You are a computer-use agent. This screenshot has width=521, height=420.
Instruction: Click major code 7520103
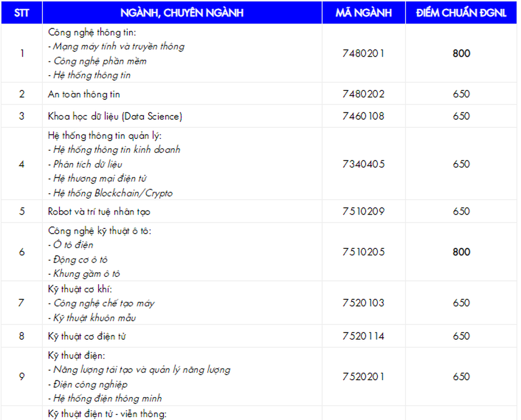point(364,303)
